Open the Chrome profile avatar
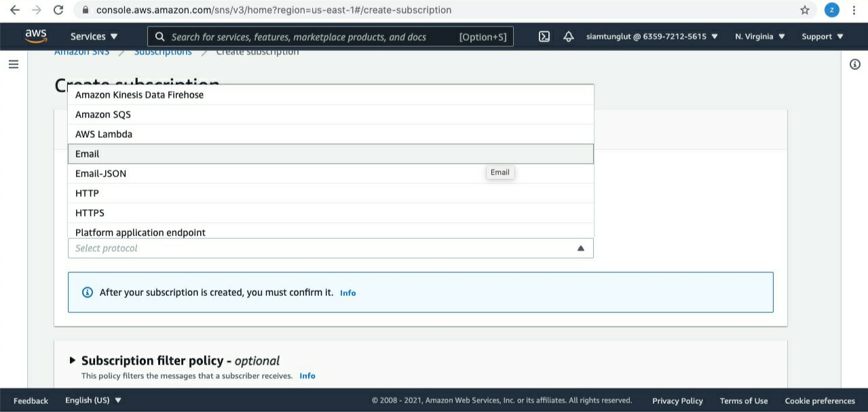 (832, 10)
